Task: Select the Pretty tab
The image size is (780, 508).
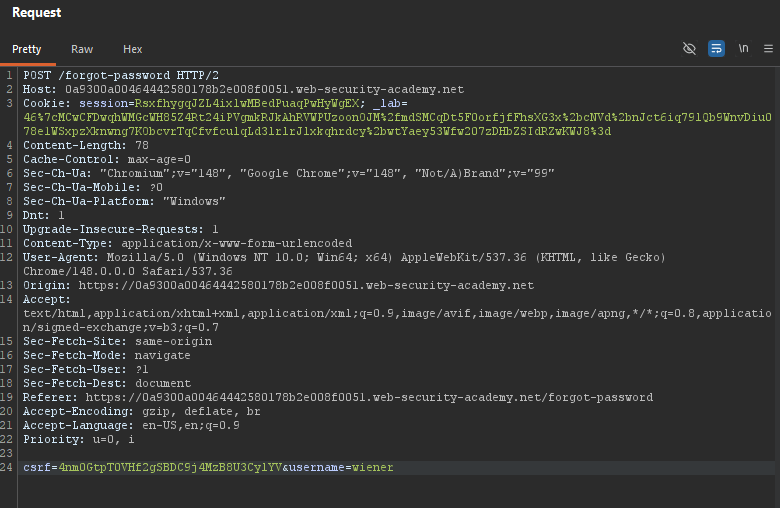Action: 26,49
